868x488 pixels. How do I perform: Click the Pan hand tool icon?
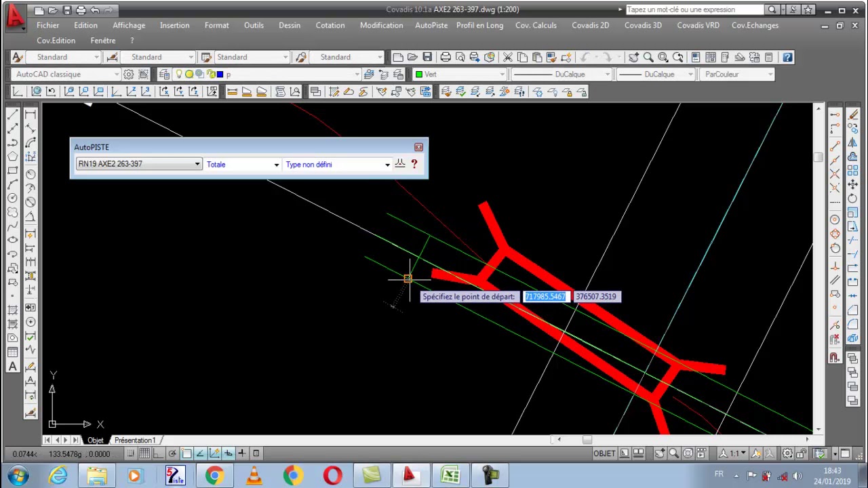coord(633,57)
